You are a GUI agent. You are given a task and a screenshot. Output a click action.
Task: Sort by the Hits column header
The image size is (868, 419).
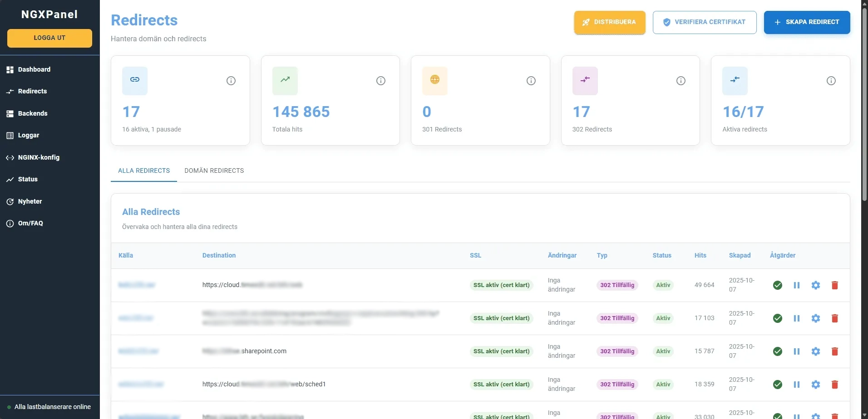(x=700, y=255)
